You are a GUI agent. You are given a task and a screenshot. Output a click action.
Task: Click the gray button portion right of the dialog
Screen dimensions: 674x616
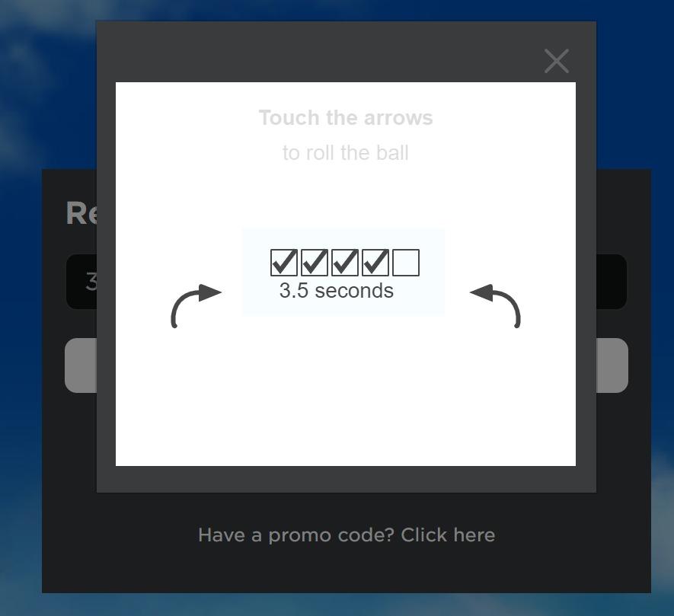(612, 365)
